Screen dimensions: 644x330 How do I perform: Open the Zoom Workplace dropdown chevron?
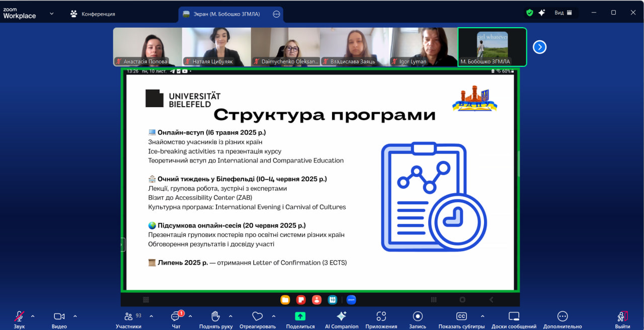tap(51, 14)
